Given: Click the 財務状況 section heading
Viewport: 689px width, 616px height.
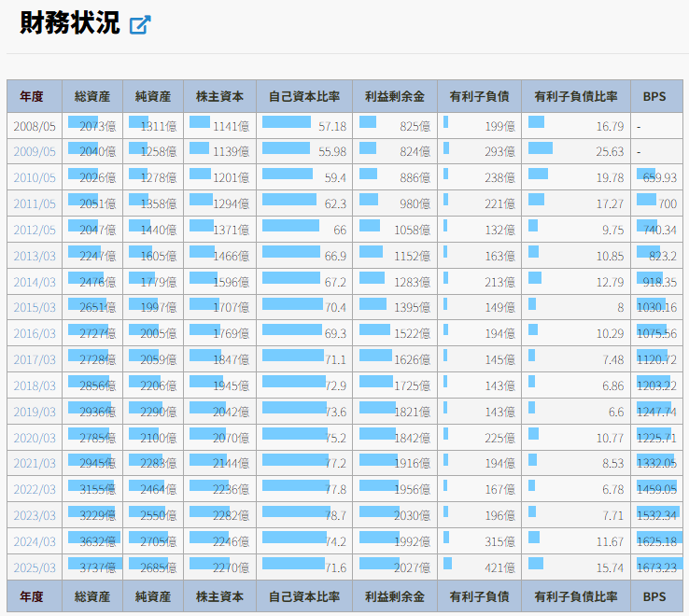Looking at the screenshot, I should coord(70,23).
